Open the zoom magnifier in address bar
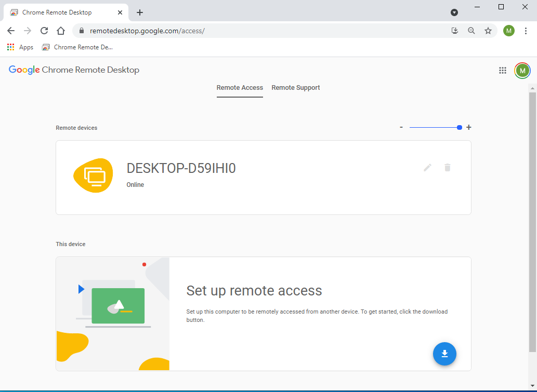 [x=471, y=31]
